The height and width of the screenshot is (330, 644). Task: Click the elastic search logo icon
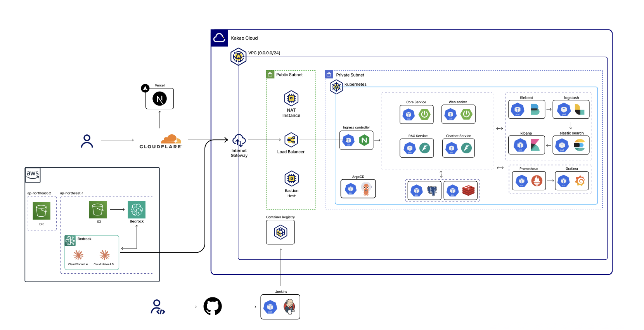pos(579,145)
